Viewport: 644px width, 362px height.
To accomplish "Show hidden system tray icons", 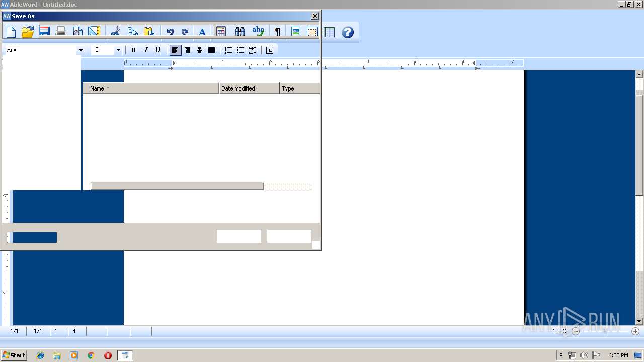I will pos(561,355).
